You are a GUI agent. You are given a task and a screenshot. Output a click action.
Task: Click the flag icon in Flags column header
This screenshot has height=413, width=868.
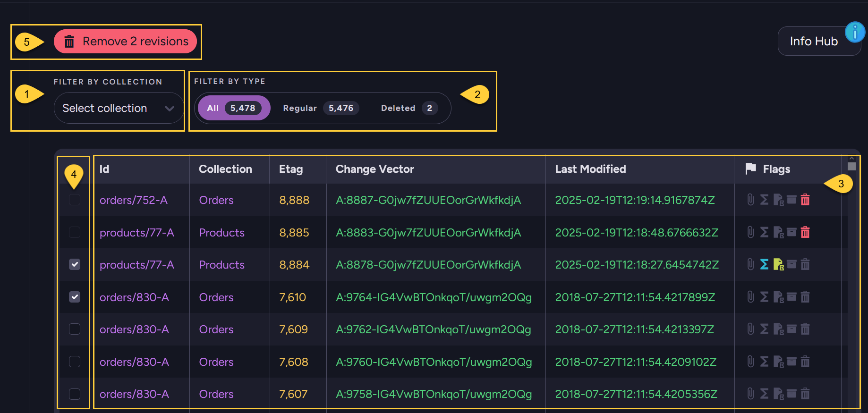pyautogui.click(x=750, y=169)
